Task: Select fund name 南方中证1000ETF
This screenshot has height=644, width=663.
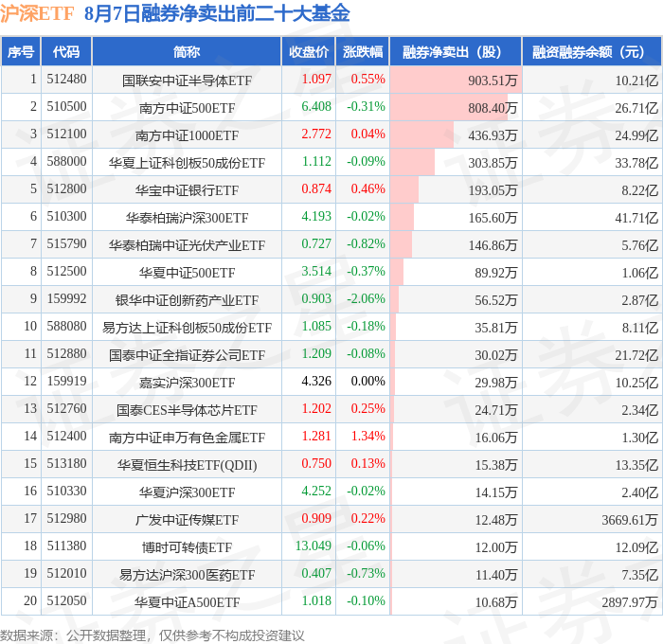Action: (187, 135)
